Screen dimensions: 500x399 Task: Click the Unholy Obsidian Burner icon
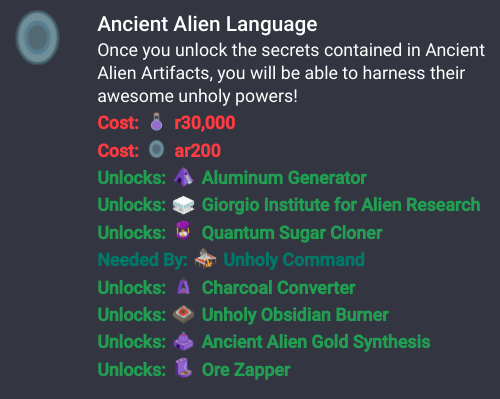point(183,314)
